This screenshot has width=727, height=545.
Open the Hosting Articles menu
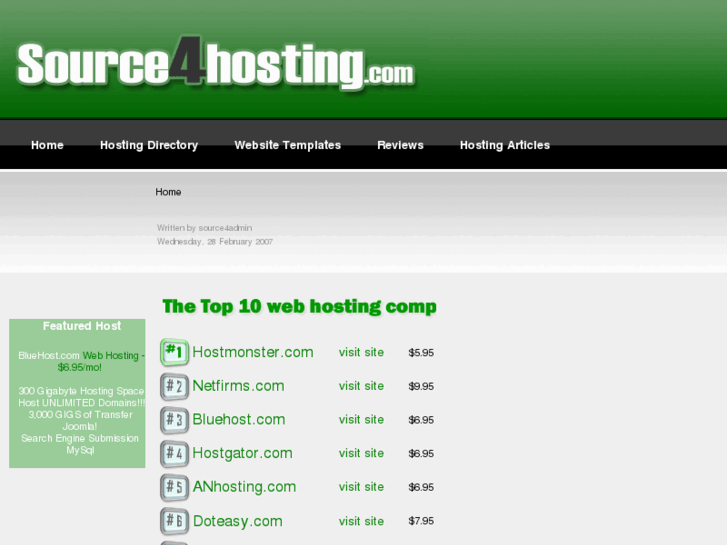point(504,145)
